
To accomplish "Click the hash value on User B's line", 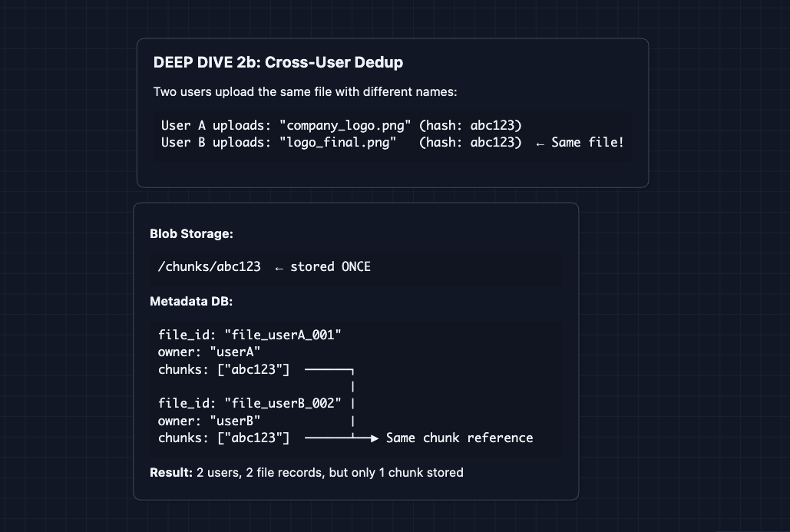I will (495, 143).
